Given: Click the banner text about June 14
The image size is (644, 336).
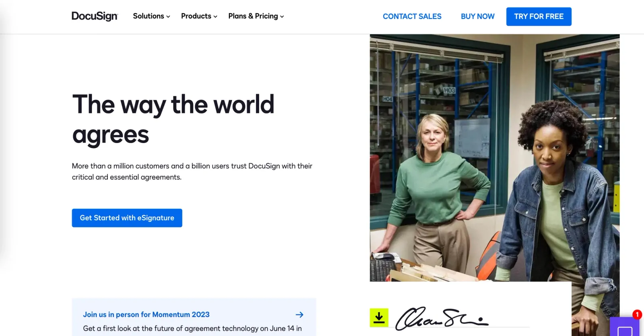Looking at the screenshot, I should [x=192, y=328].
